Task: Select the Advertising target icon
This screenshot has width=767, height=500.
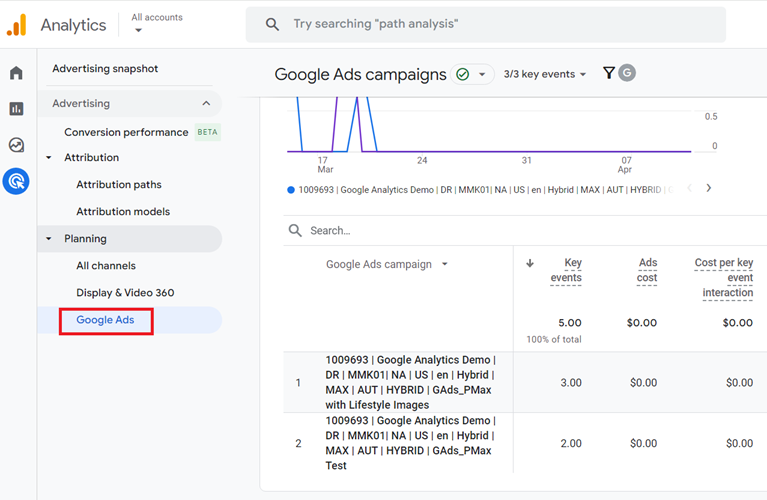Action: [x=16, y=182]
